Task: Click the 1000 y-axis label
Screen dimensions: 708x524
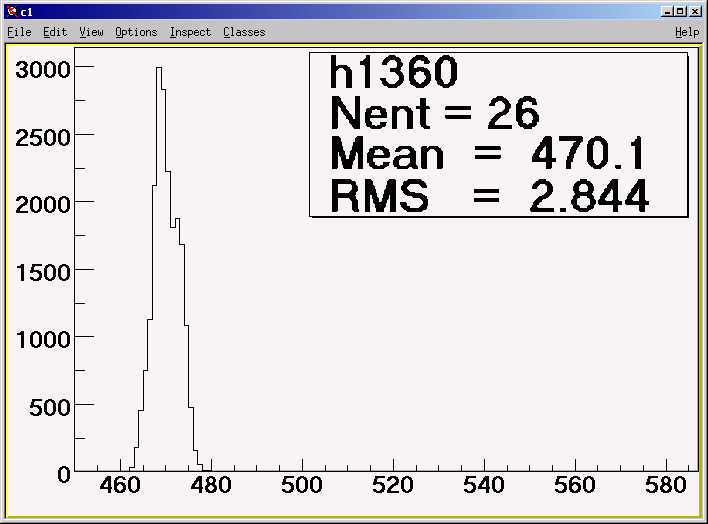Action: point(43,340)
